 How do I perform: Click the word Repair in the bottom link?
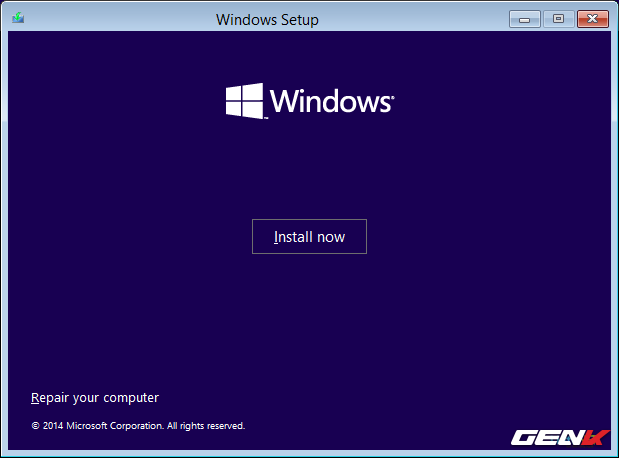pyautogui.click(x=50, y=397)
